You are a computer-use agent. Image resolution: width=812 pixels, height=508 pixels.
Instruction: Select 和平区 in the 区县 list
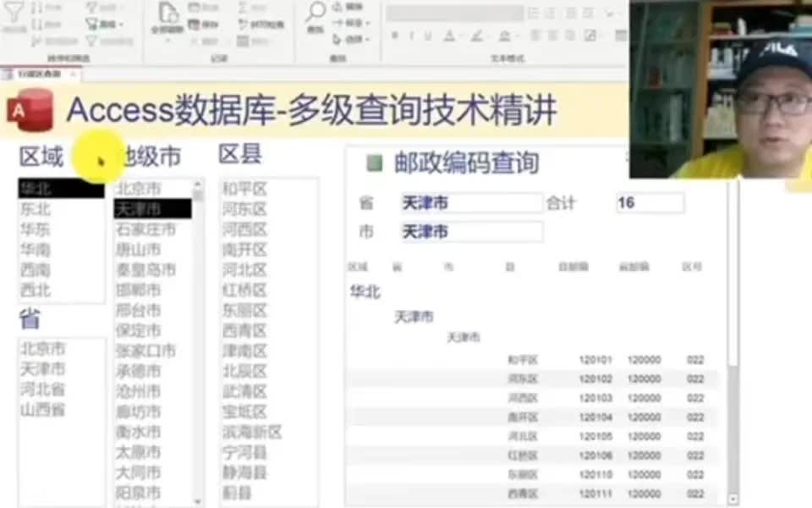coord(245,186)
